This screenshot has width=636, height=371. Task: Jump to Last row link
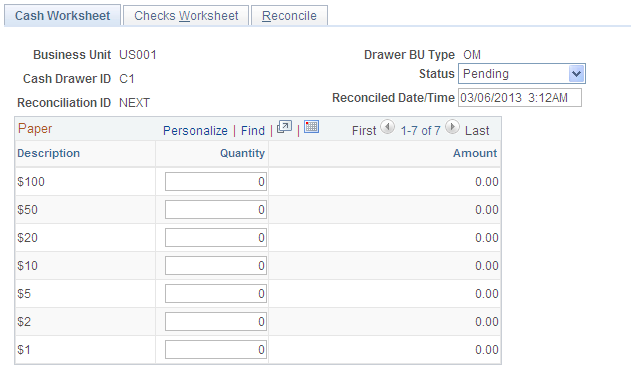pyautogui.click(x=477, y=131)
